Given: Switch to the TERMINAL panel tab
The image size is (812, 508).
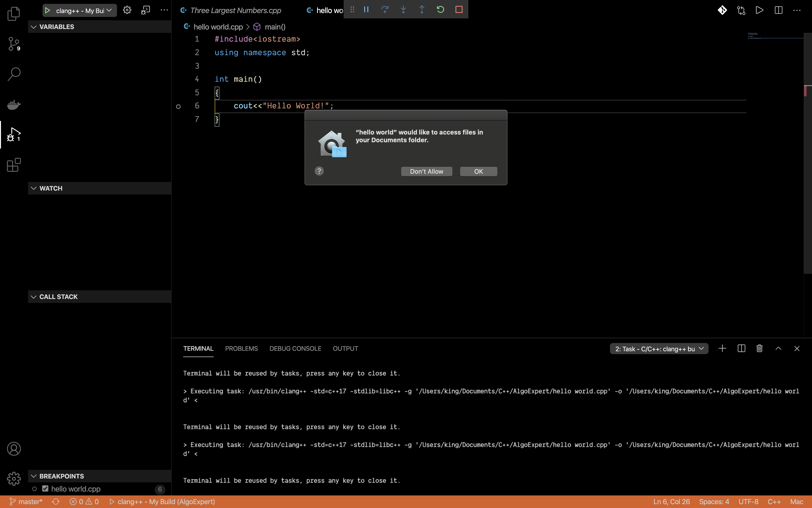Looking at the screenshot, I should (x=198, y=348).
